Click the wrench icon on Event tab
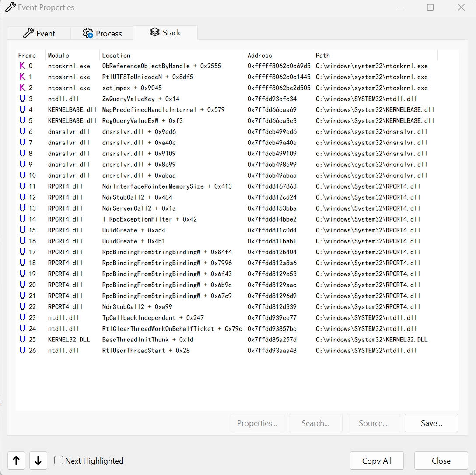Viewport: 476px width, 475px height. click(x=28, y=33)
